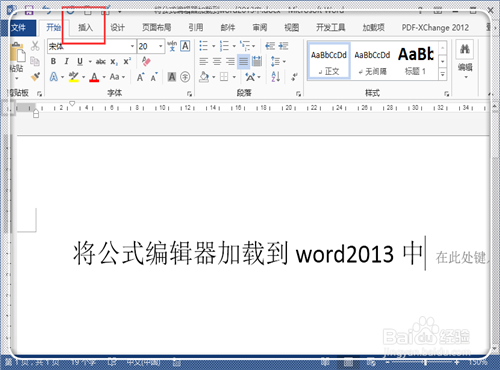Click the Format Painter brush icon
500x370 pixels.
click(x=35, y=77)
